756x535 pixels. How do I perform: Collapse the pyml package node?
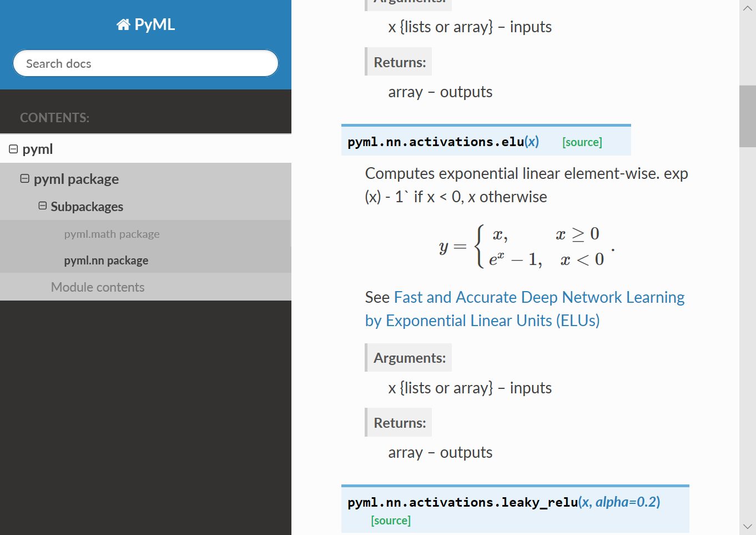24,178
